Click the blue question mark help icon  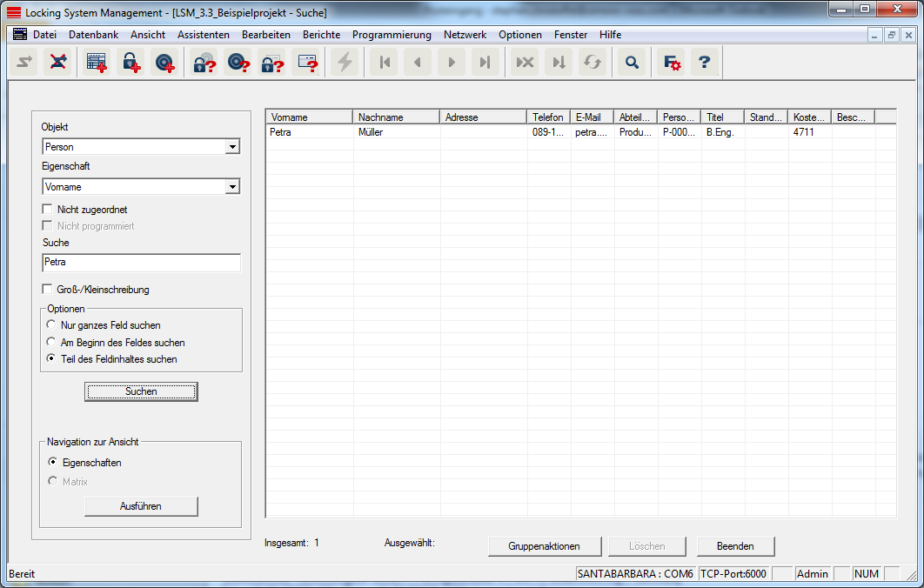pyautogui.click(x=705, y=63)
